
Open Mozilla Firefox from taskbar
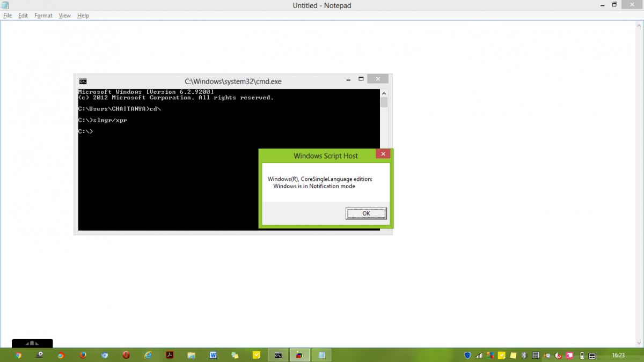(83, 355)
